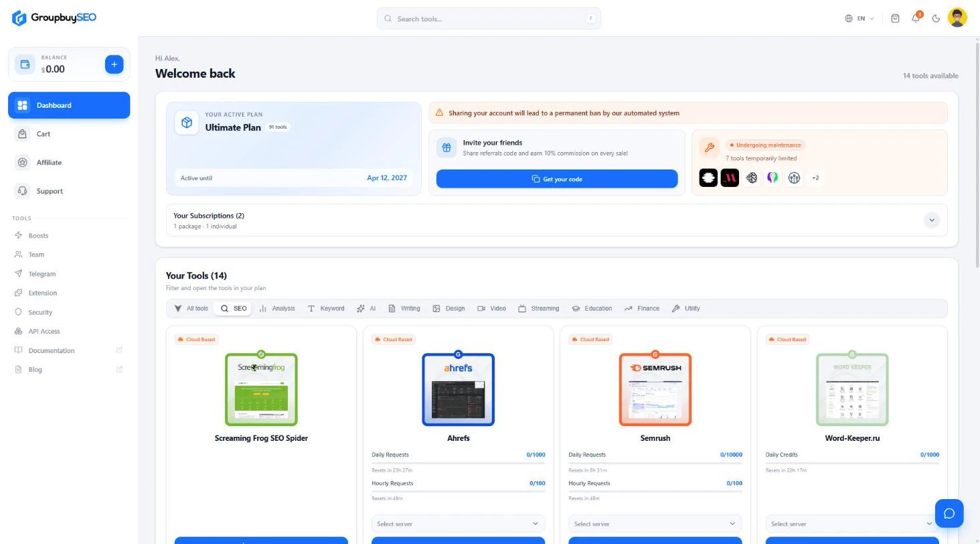Click the first black tool icon under maintenance
Screen dimensions: 980x544
click(x=708, y=178)
